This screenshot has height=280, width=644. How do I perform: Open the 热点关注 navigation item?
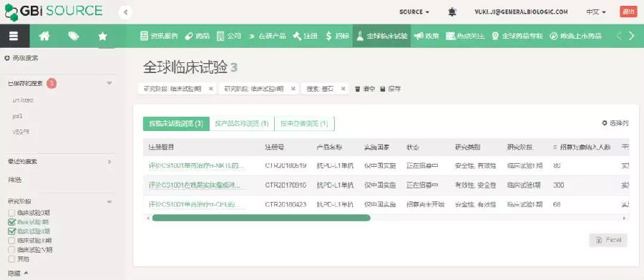coord(465,37)
